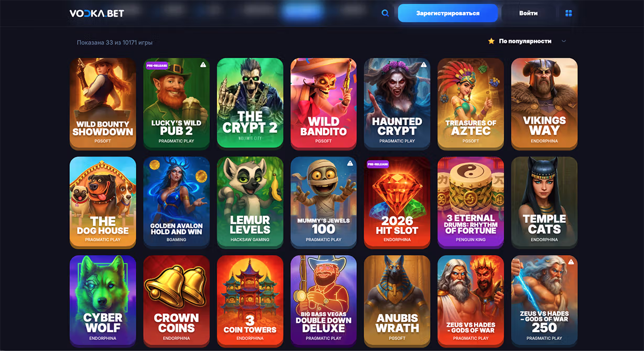Click warning triangle on Lucky's Wild Pub 2

(203, 64)
